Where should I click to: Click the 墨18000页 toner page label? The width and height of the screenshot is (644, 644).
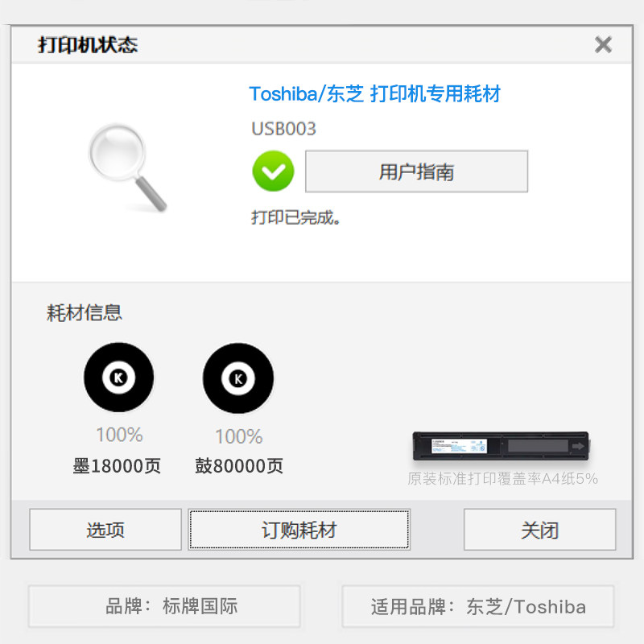click(117, 466)
